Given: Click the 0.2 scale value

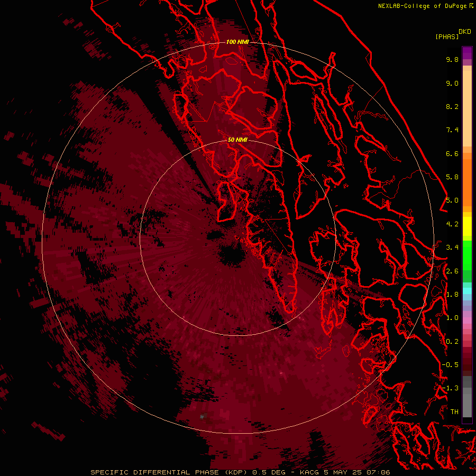Looking at the screenshot, I should click(x=452, y=342).
